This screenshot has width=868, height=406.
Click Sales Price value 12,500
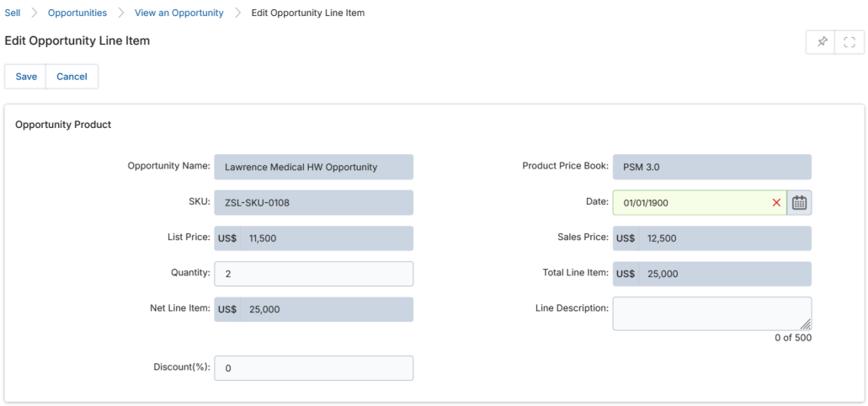(x=725, y=238)
